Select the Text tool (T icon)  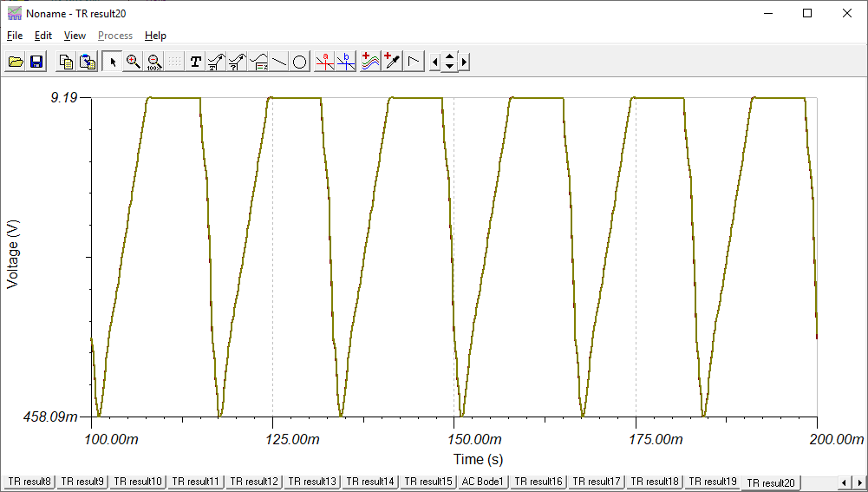[x=195, y=62]
